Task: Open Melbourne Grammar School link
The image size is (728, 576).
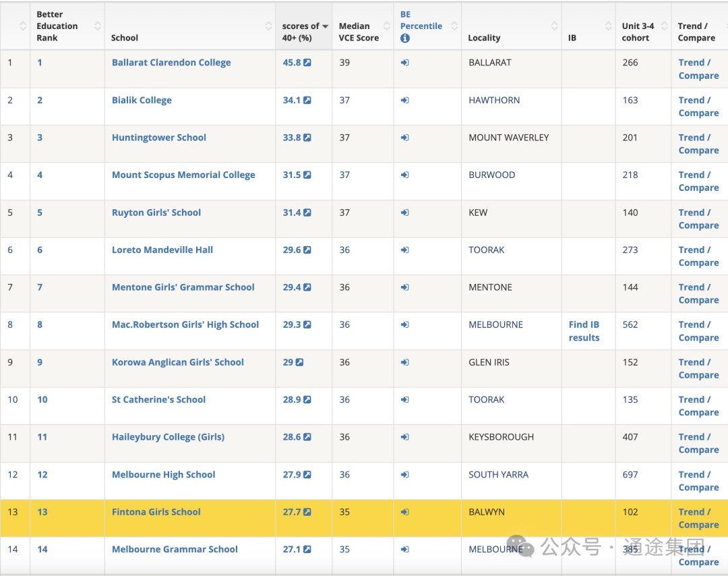Action: [175, 550]
